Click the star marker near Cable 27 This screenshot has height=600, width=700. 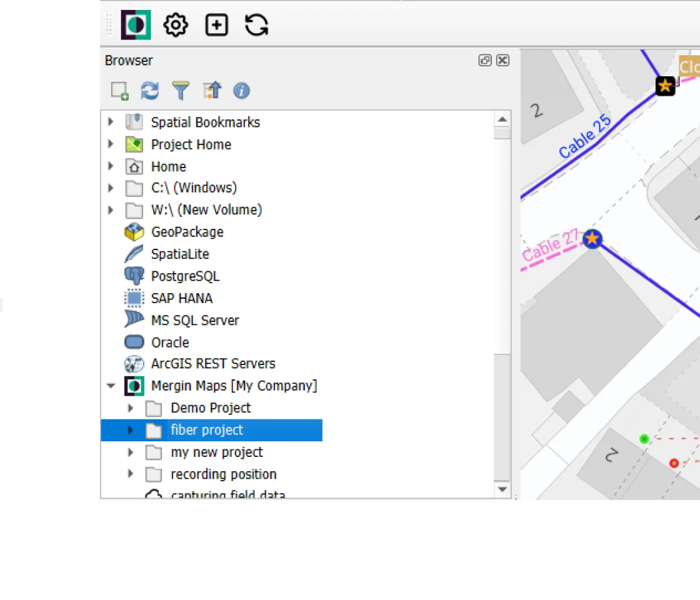point(592,238)
